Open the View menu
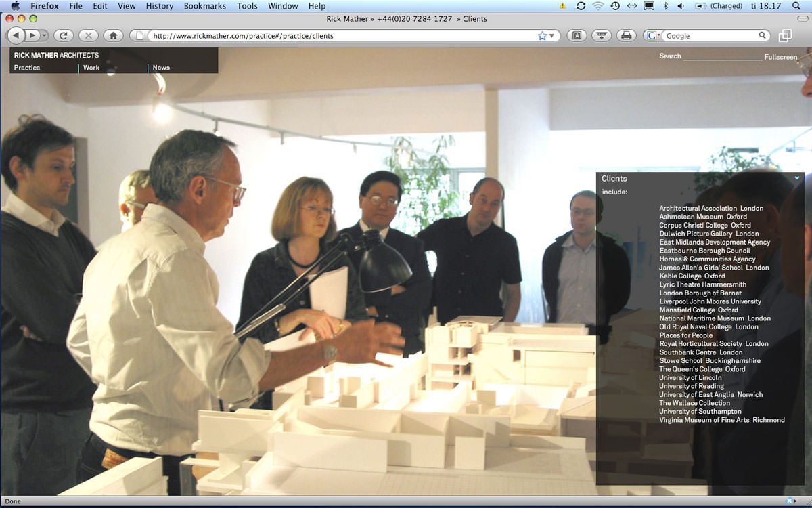 pyautogui.click(x=127, y=6)
